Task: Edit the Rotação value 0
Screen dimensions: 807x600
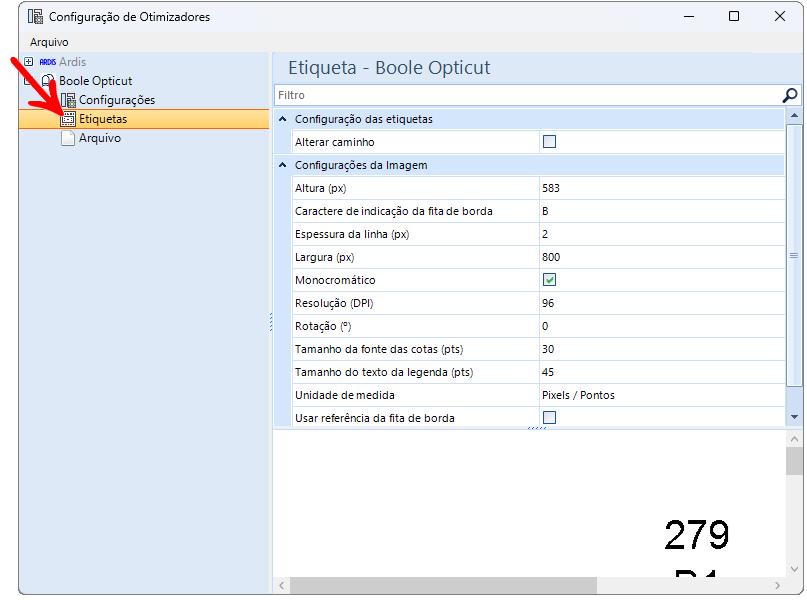Action: pyautogui.click(x=662, y=326)
